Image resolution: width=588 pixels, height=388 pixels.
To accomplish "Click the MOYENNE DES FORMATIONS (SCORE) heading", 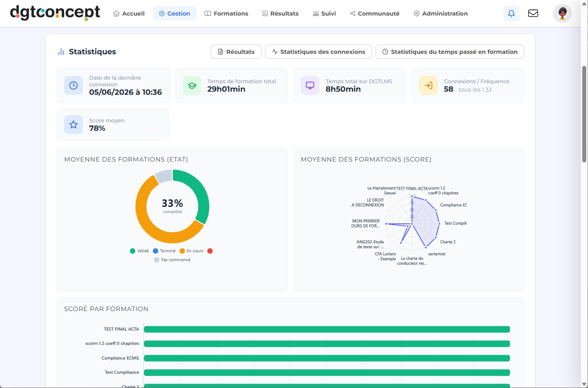I will pyautogui.click(x=366, y=159).
